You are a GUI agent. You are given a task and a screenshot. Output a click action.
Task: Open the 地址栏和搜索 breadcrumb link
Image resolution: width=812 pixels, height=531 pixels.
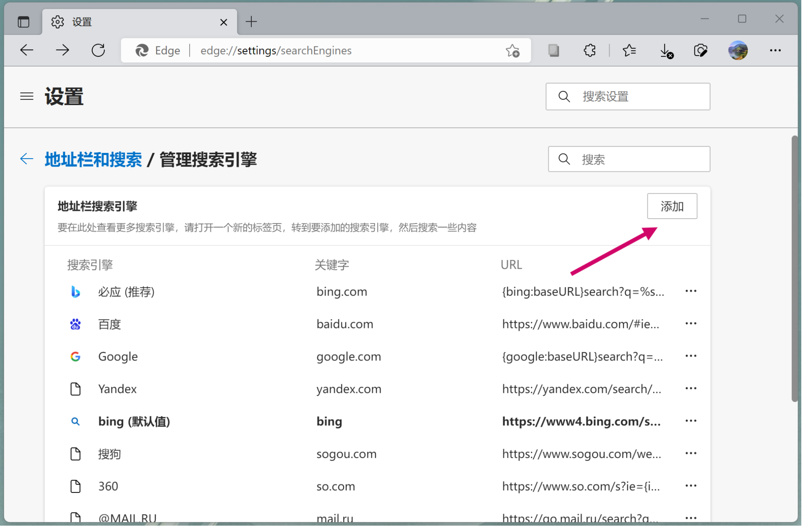click(x=93, y=159)
